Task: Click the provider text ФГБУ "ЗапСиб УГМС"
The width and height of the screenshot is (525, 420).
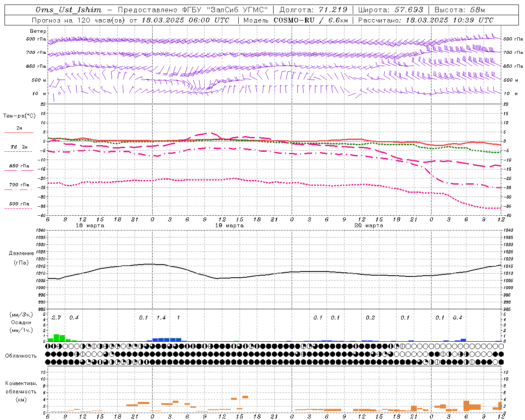Action: tap(224, 10)
